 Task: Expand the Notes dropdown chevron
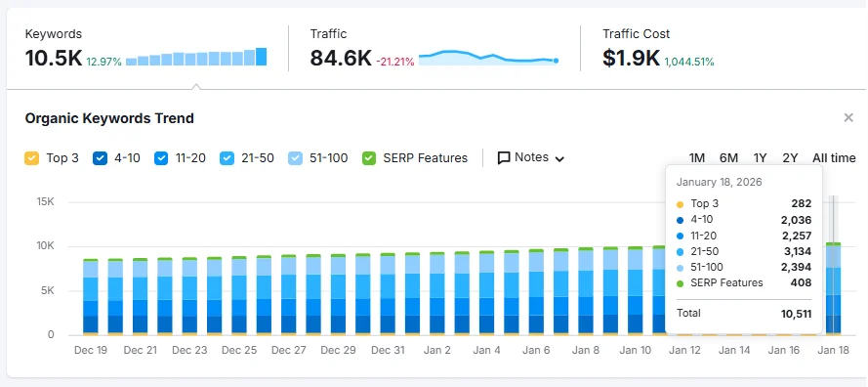click(559, 159)
